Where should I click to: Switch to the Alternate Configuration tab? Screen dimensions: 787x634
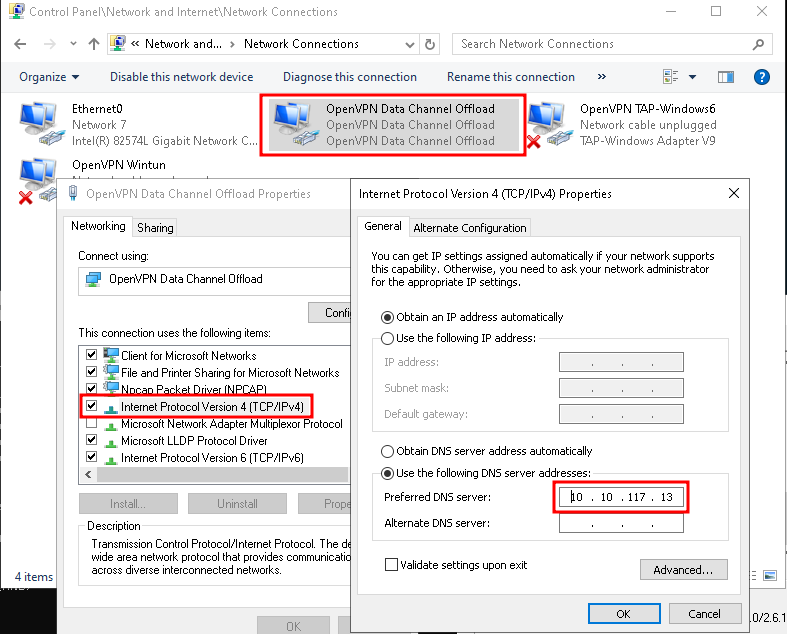pyautogui.click(x=469, y=228)
